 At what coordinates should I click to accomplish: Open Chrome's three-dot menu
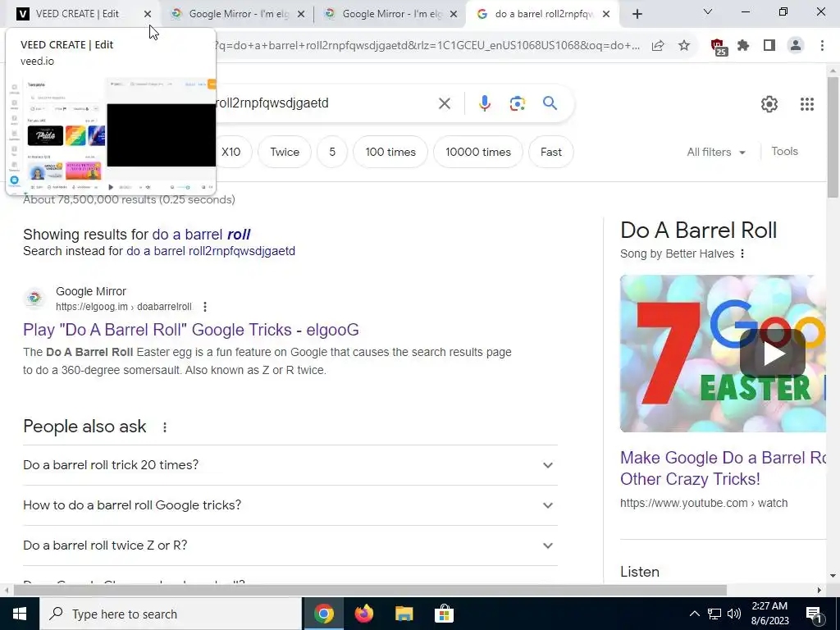822,46
